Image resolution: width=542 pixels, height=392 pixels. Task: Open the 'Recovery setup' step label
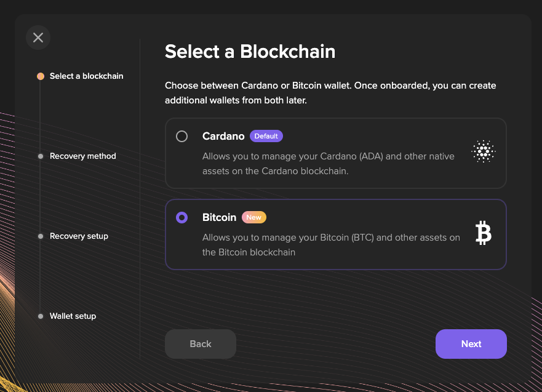pos(79,236)
